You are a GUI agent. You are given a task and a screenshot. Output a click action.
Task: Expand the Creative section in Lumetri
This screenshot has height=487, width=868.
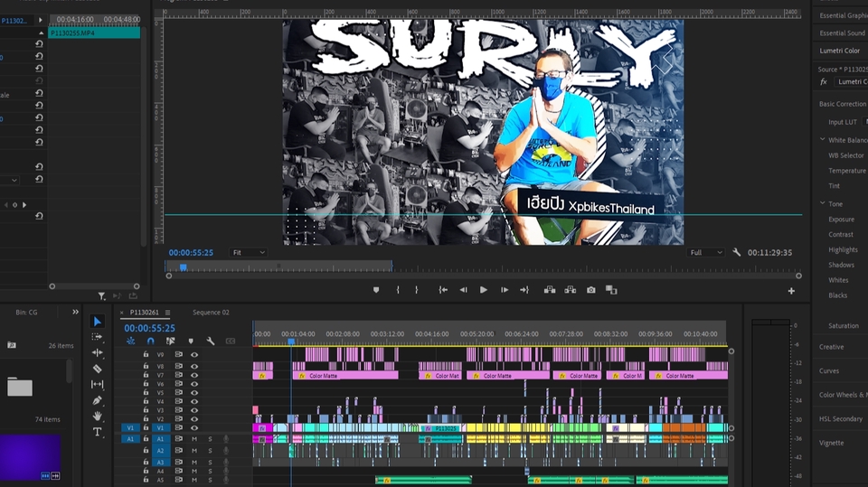832,347
